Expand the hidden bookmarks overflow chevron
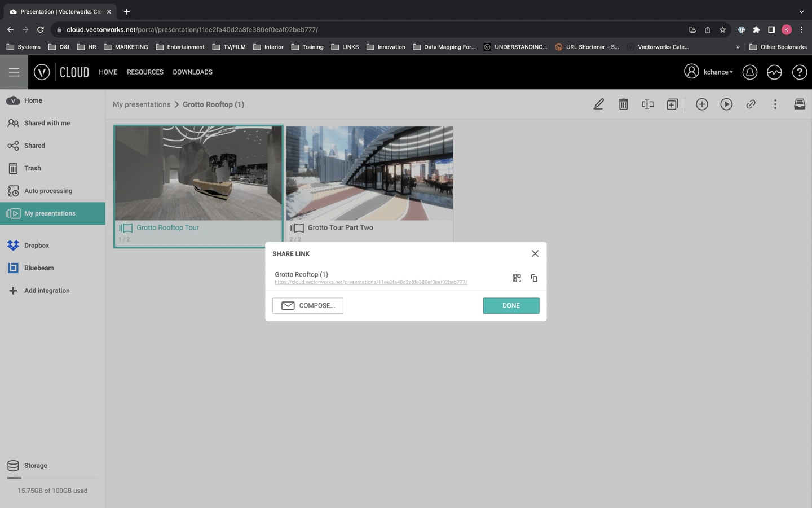 point(738,47)
